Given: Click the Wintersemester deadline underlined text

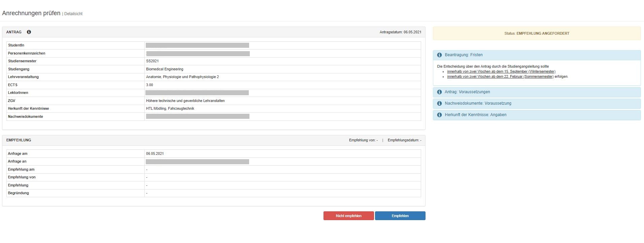Looking at the screenshot, I should [x=501, y=72].
